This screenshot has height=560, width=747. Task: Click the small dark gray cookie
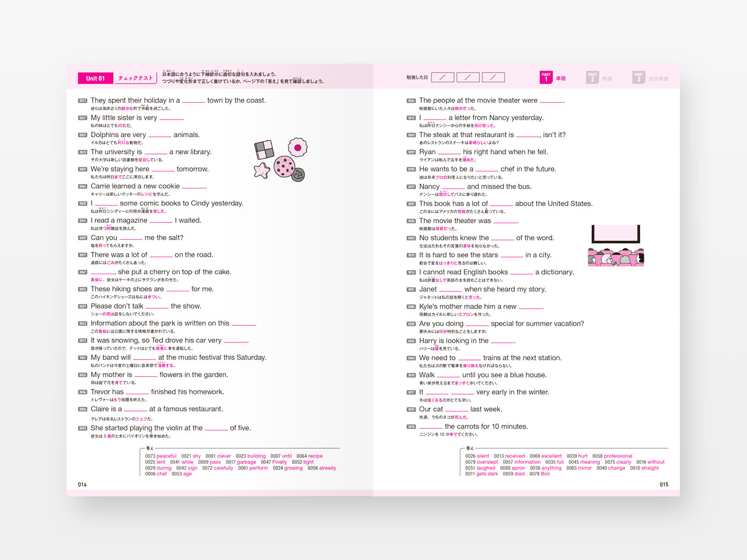298,174
